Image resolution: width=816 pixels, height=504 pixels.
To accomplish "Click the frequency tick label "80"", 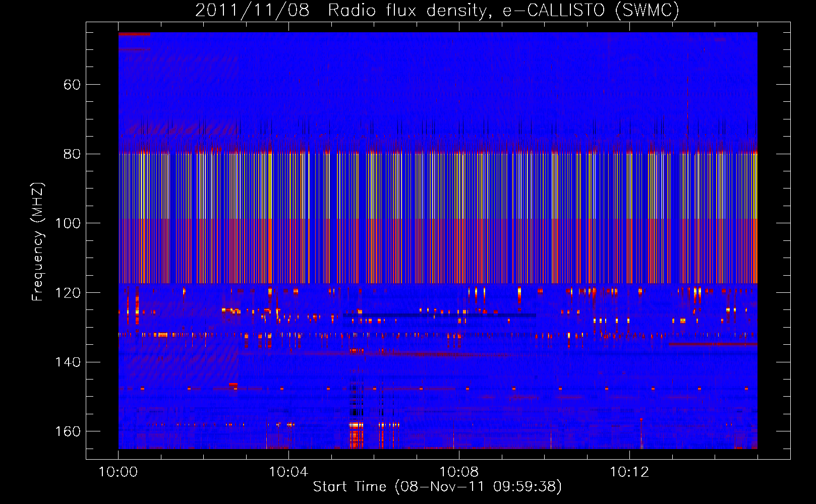I will pos(72,154).
